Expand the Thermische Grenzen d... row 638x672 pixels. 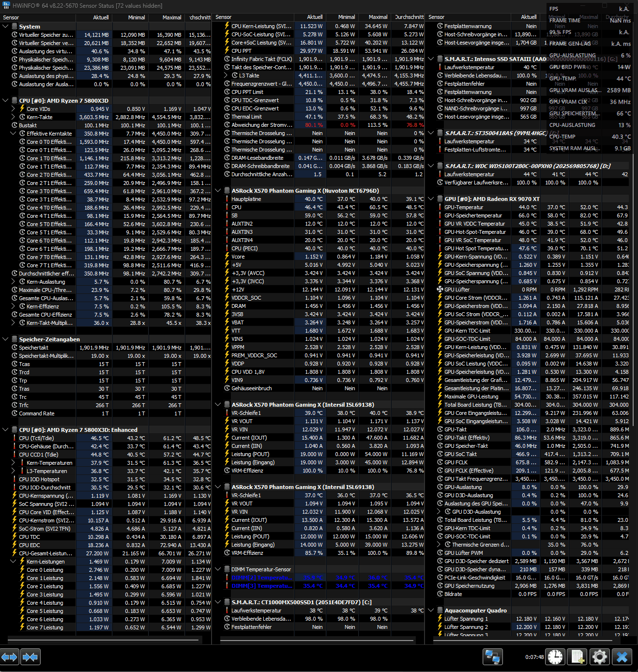tap(439, 545)
